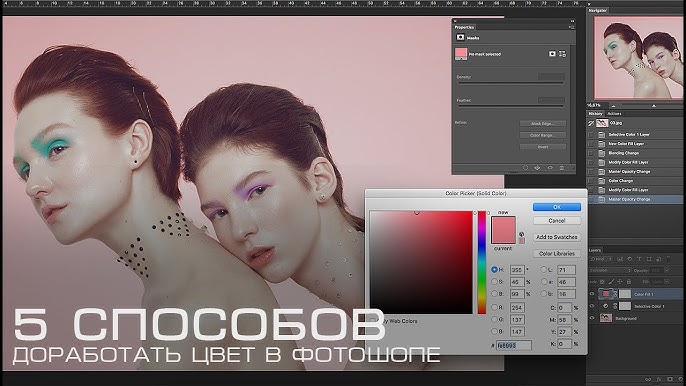686x386 pixels.
Task: Click the Apply Mask icon
Action: [537, 168]
